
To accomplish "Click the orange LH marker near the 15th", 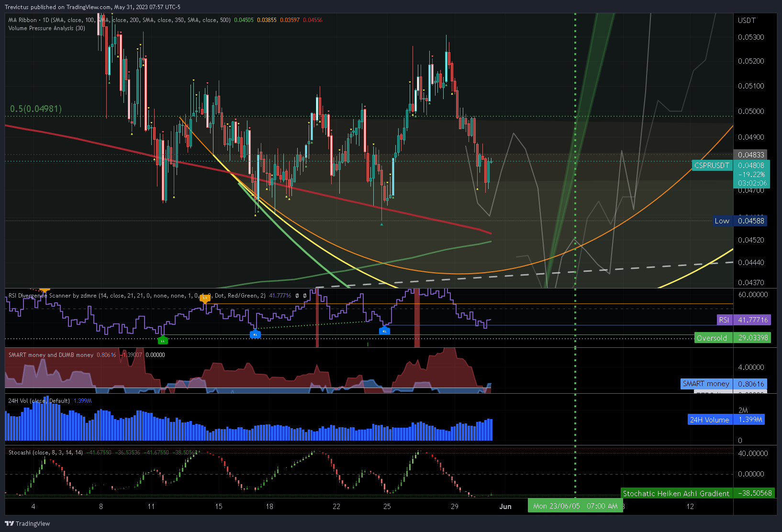I will [205, 299].
